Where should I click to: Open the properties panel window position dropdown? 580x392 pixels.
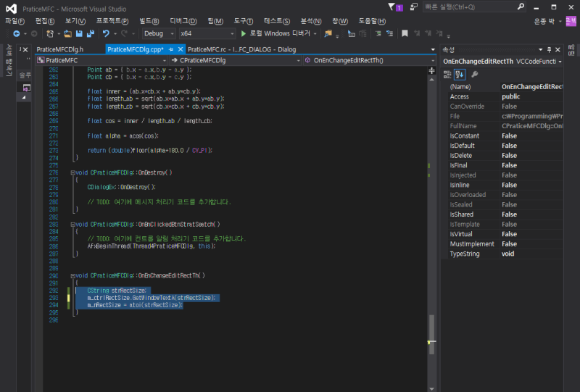[540, 49]
